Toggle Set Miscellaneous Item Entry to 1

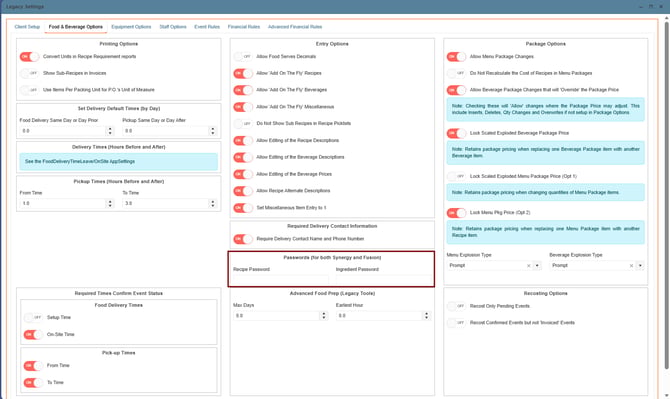coord(243,208)
